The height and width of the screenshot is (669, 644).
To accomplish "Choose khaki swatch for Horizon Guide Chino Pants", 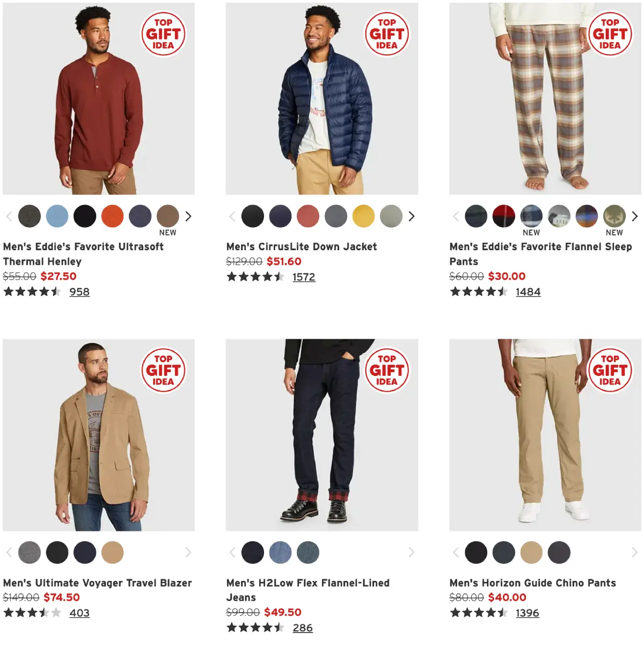I will (x=531, y=552).
